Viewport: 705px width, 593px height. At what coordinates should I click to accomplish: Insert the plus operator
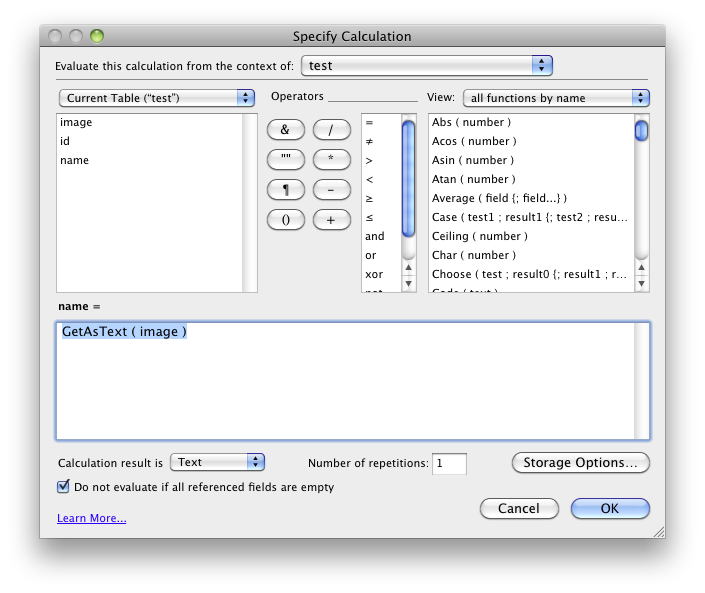pos(331,219)
